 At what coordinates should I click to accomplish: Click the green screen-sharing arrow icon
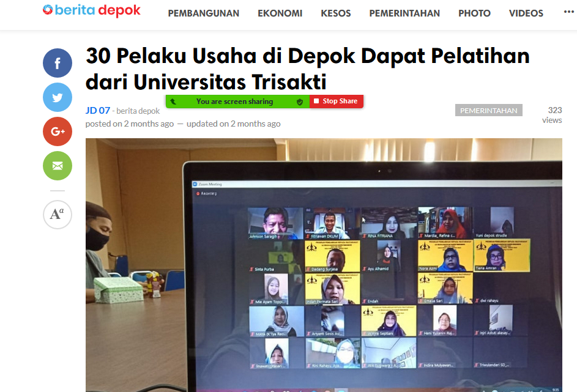point(173,102)
